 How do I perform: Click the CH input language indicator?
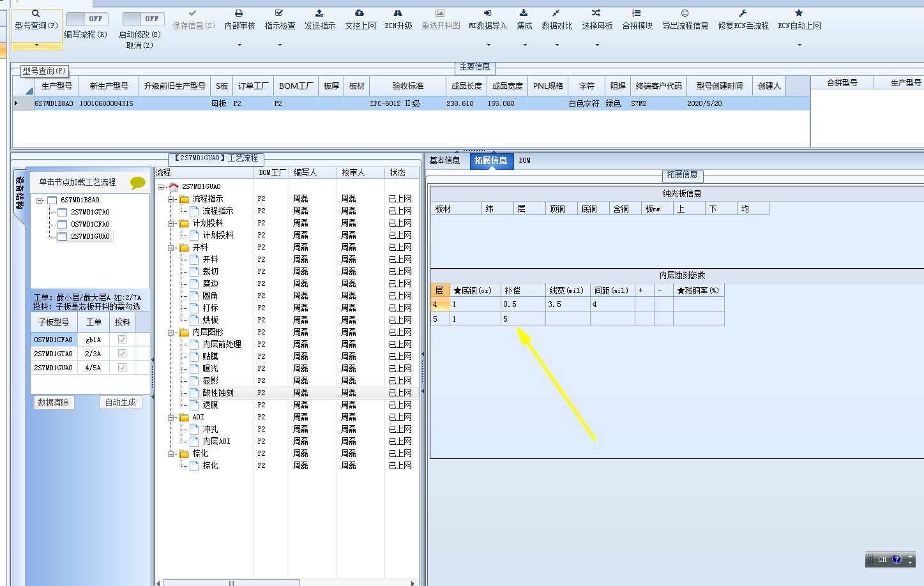click(882, 559)
